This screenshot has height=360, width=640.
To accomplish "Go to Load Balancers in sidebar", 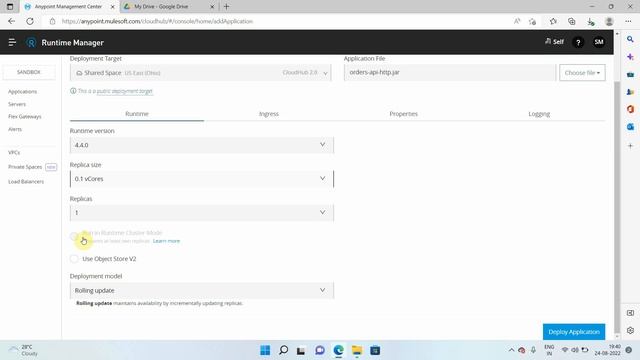I will point(26,182).
